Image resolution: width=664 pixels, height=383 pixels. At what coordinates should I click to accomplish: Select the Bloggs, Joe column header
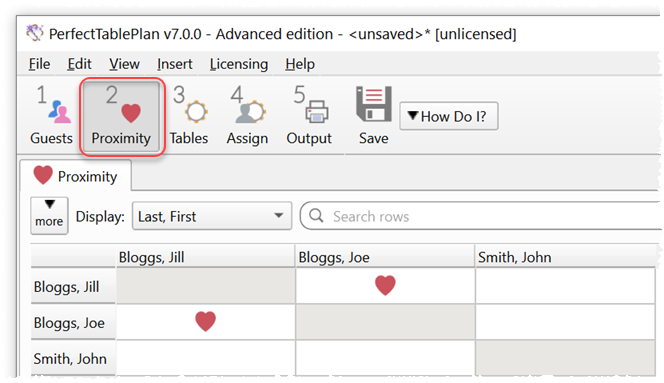tap(385, 257)
